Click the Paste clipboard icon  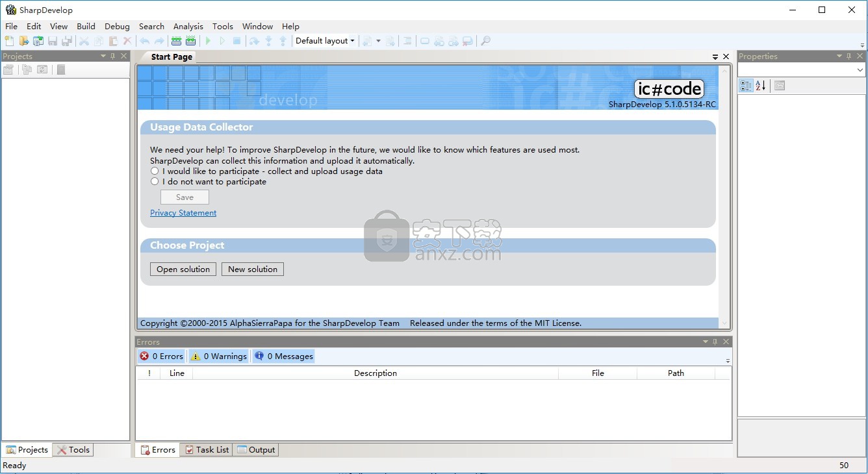tap(113, 41)
